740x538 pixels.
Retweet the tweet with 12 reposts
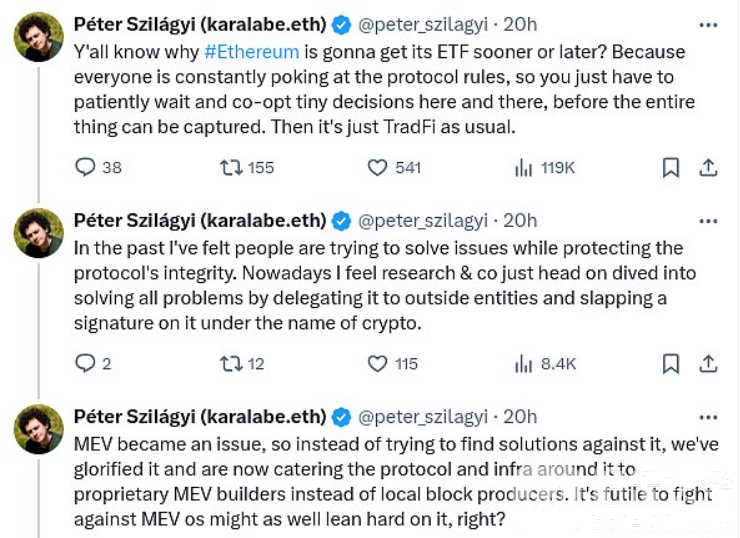[231, 364]
